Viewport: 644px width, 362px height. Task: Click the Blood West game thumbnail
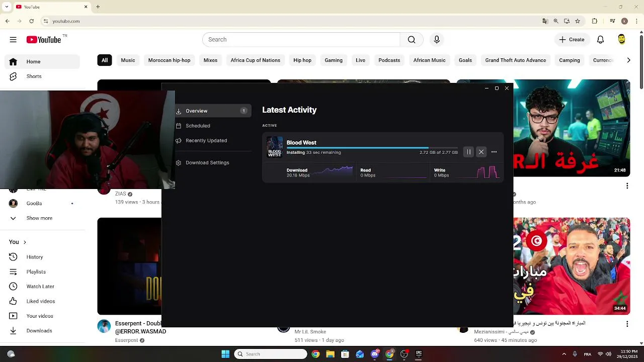[275, 147]
